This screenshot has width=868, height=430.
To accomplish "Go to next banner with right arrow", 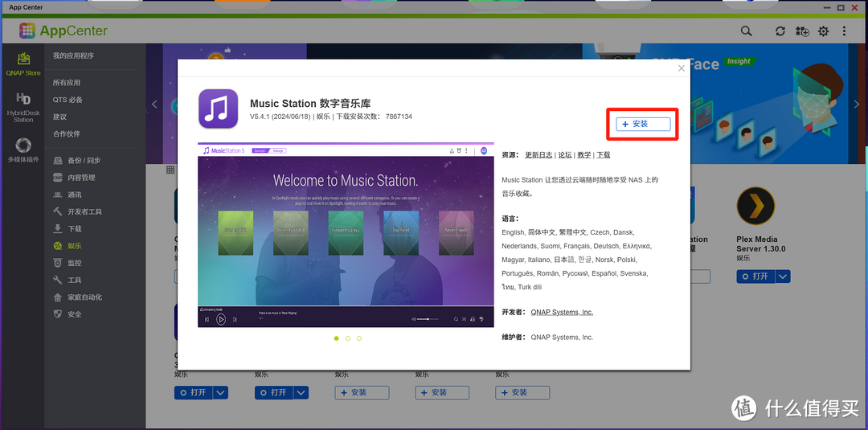I will coord(858,104).
